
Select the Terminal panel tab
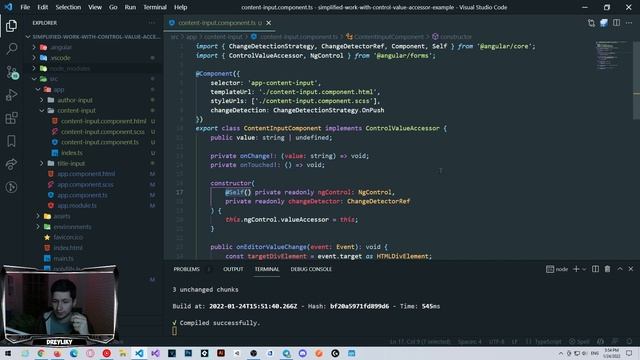tap(267, 269)
